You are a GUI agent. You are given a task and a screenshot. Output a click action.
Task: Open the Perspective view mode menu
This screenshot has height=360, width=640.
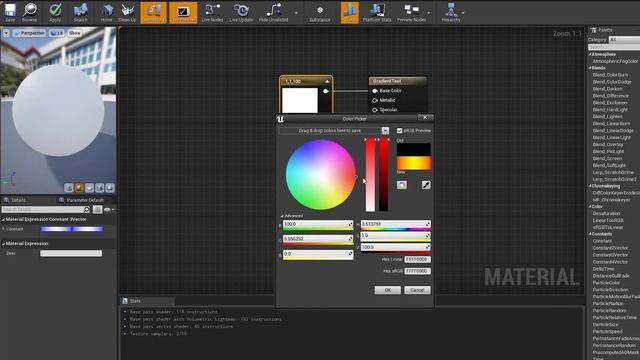[29, 33]
